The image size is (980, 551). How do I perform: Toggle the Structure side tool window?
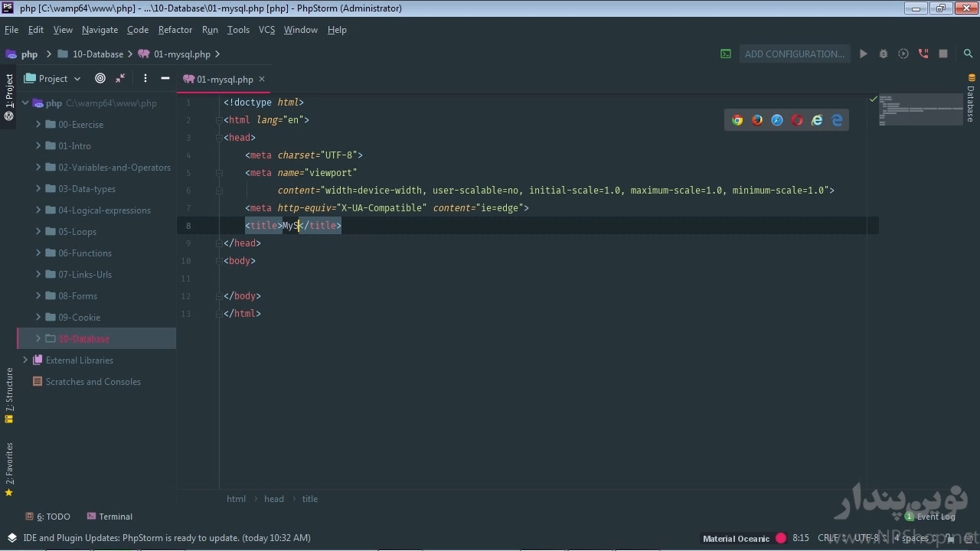(9, 395)
